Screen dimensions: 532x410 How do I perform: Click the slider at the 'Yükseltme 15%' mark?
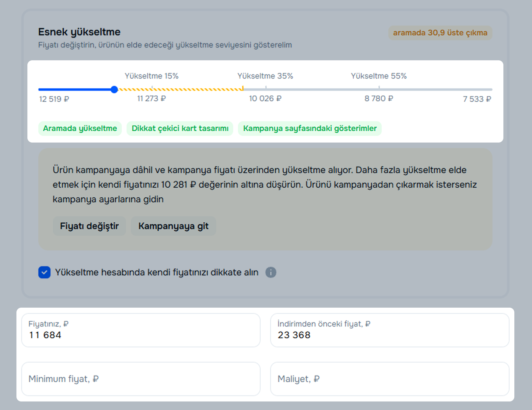(x=152, y=89)
